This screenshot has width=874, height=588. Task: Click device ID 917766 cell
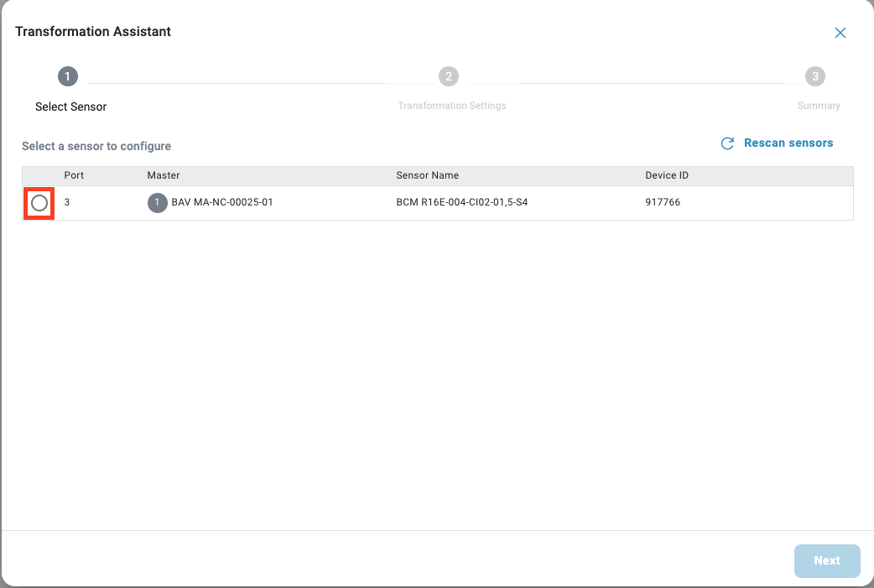[663, 202]
